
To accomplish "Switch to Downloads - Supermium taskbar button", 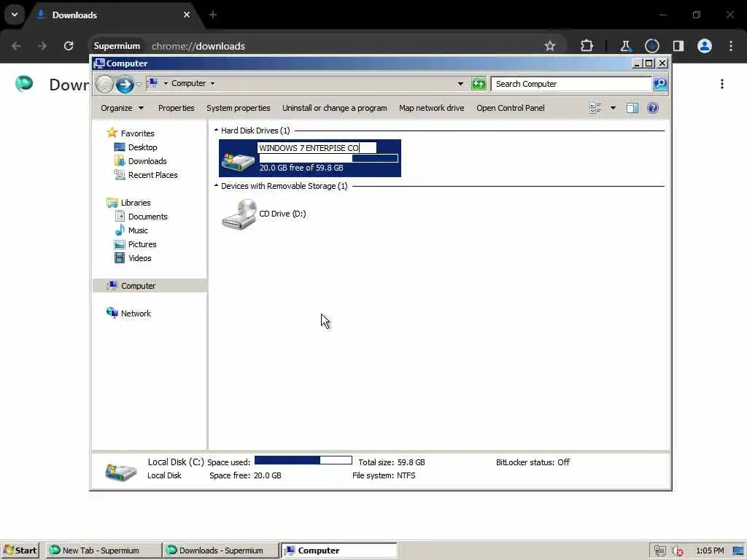I will coord(220,551).
